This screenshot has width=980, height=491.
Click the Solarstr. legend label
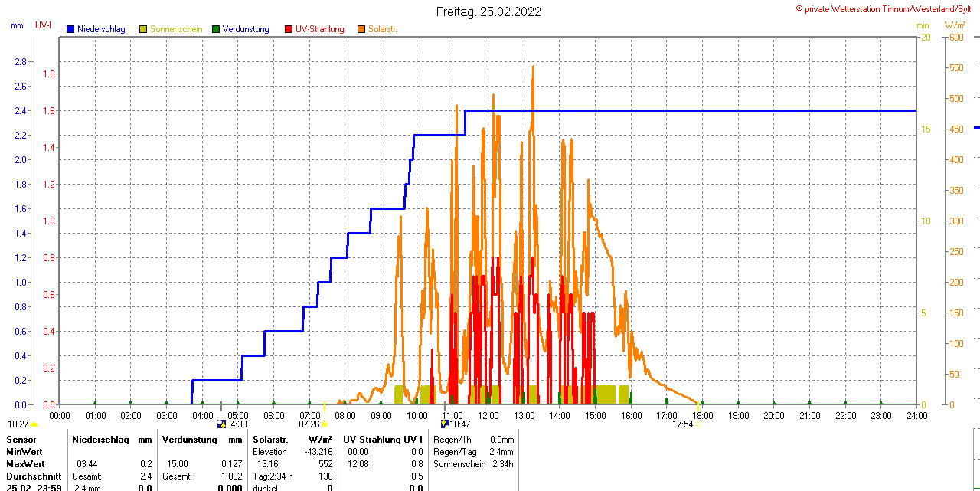coord(382,29)
